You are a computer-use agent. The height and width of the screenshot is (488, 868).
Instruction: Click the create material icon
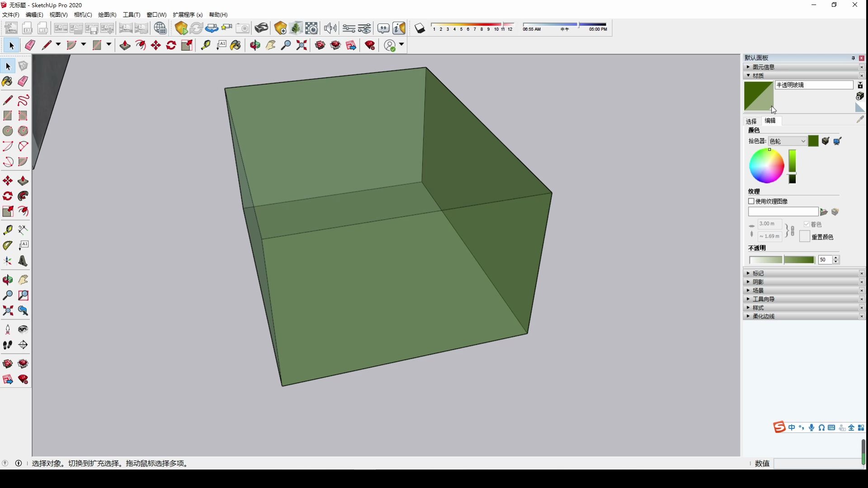(x=860, y=96)
